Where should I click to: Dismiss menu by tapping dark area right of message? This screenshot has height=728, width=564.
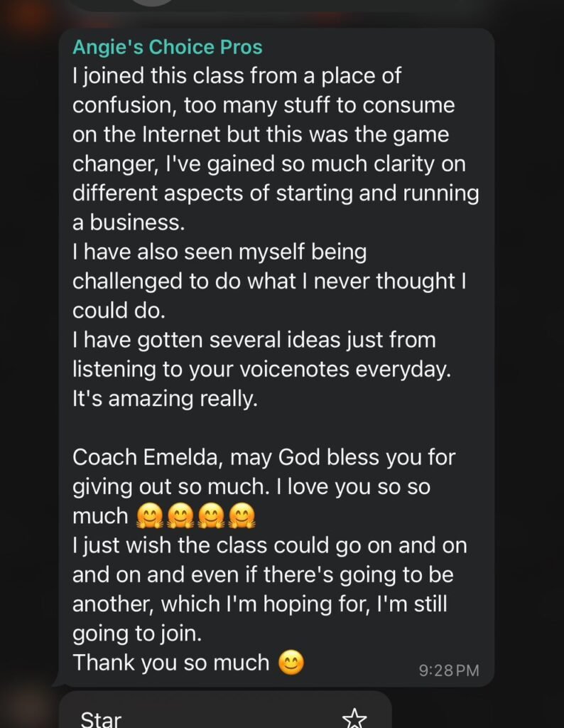529,355
